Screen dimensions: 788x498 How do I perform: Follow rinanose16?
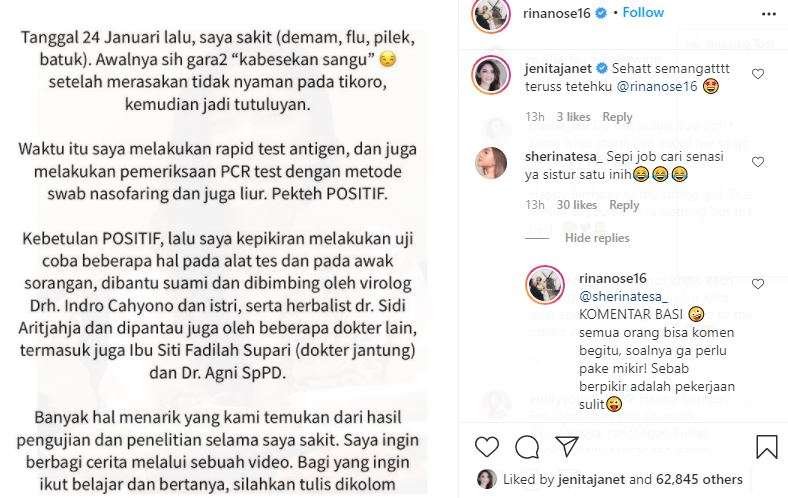(x=643, y=13)
